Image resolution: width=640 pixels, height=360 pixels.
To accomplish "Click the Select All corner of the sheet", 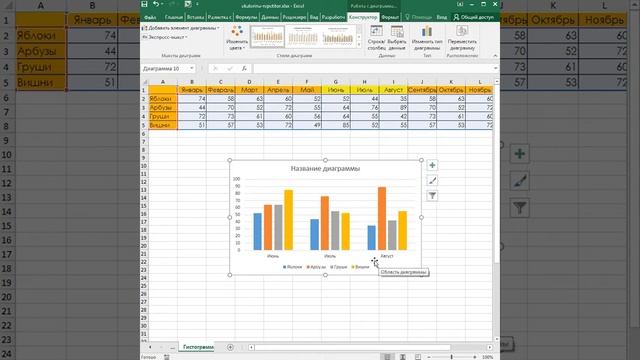I will (x=144, y=82).
